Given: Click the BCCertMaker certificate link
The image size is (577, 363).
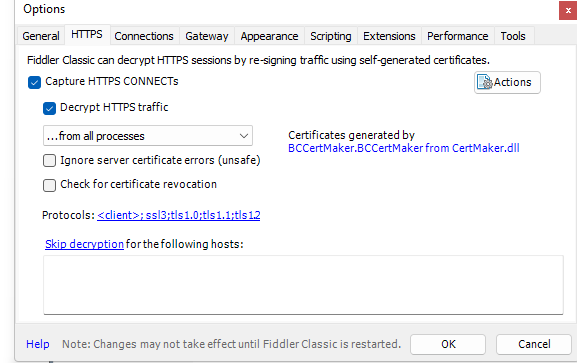Looking at the screenshot, I should tap(404, 148).
